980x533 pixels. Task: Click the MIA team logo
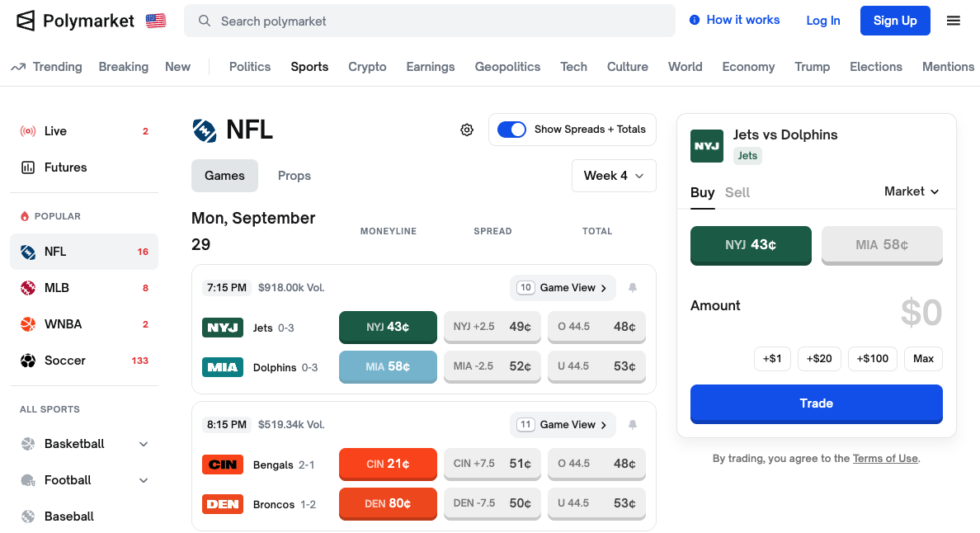click(223, 367)
